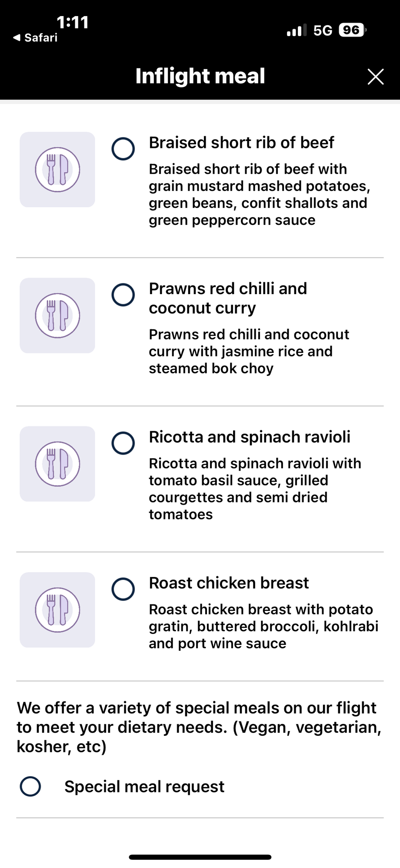Tap the Braised short rib of beef title
The height and width of the screenshot is (868, 400).
[x=241, y=143]
